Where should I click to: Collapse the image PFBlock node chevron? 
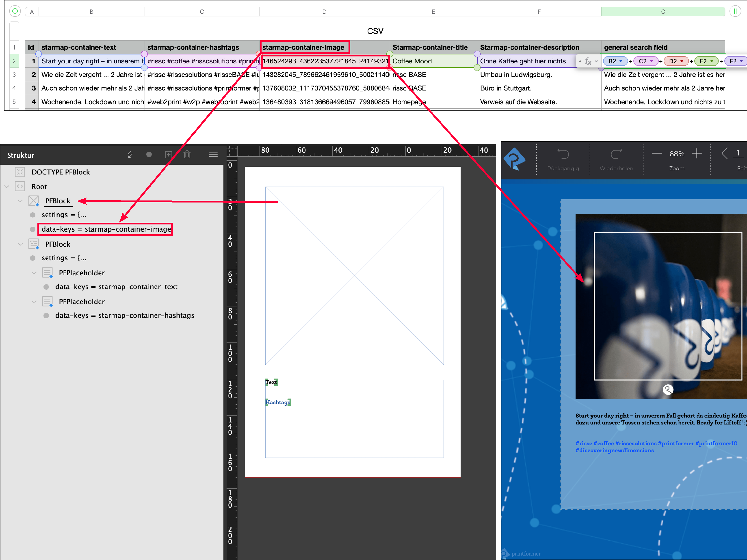20,201
